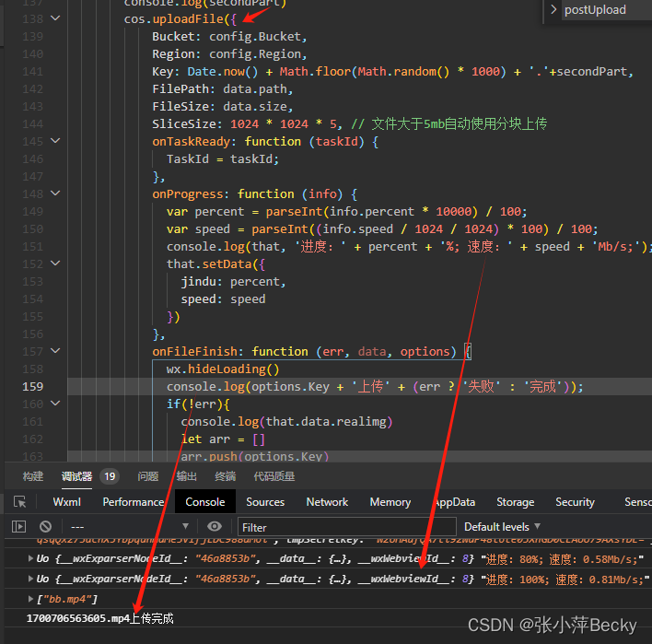The width and height of the screenshot is (652, 644).
Task: Collapse the fold arrow at line 160
Action: click(x=55, y=404)
